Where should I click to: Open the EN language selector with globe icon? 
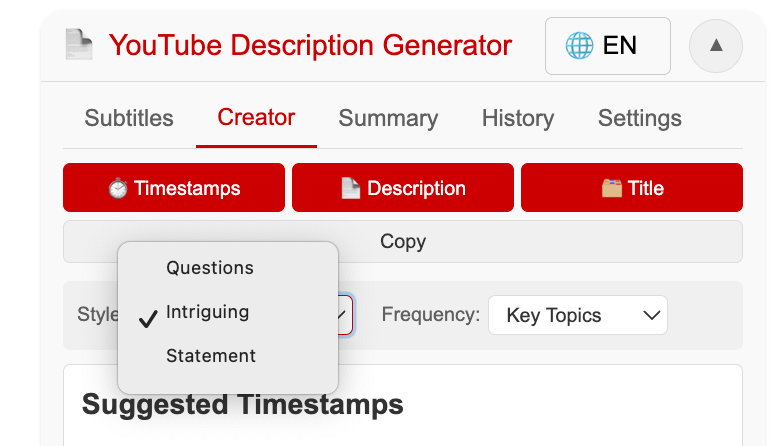pos(607,46)
